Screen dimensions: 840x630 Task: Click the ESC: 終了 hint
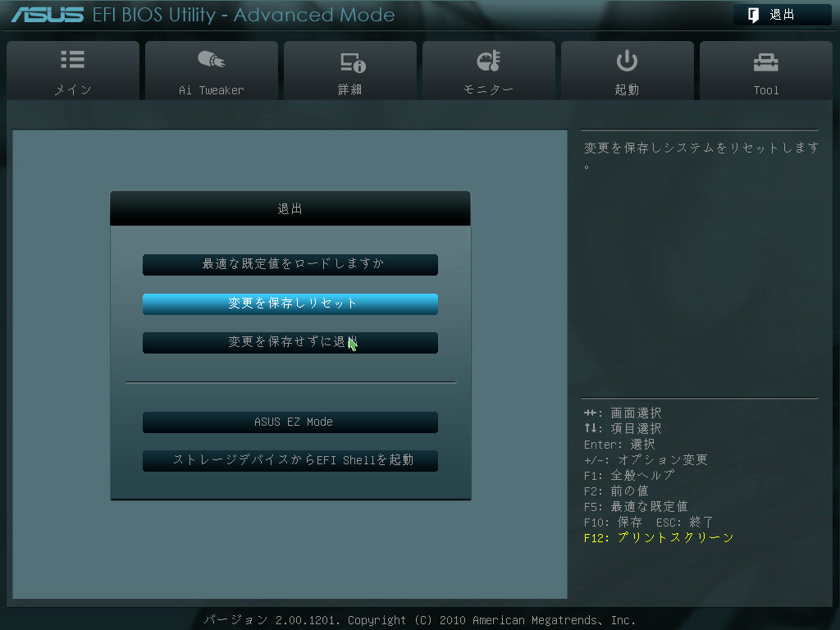tap(685, 522)
